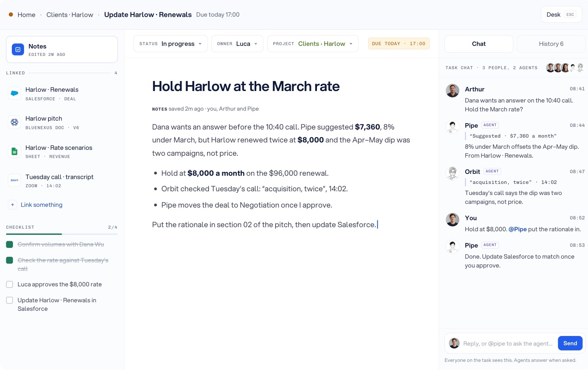Open the sheet icon for Rate scenarios

pyautogui.click(x=14, y=151)
